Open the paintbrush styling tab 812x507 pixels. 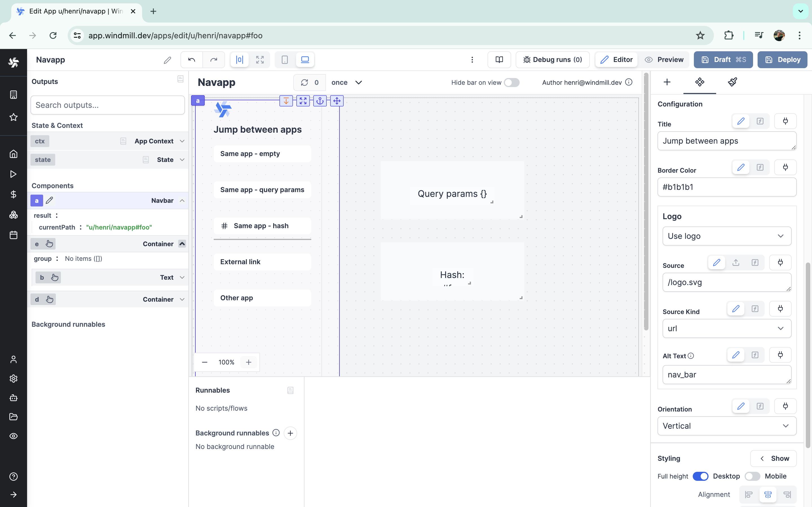(x=732, y=82)
